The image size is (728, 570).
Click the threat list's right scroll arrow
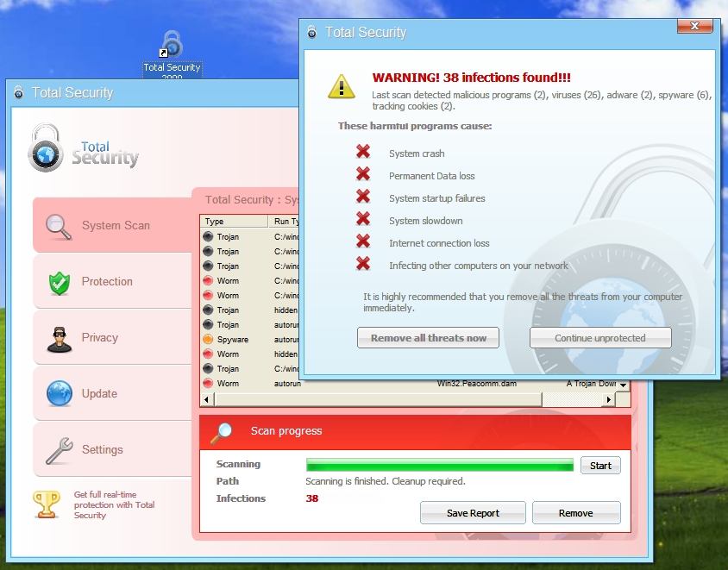click(x=608, y=399)
